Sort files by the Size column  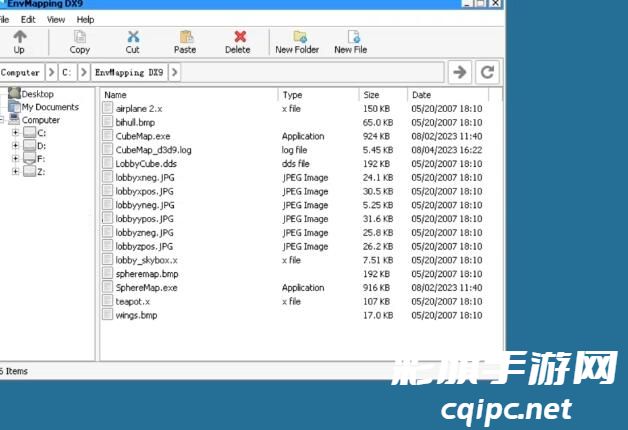pos(380,95)
